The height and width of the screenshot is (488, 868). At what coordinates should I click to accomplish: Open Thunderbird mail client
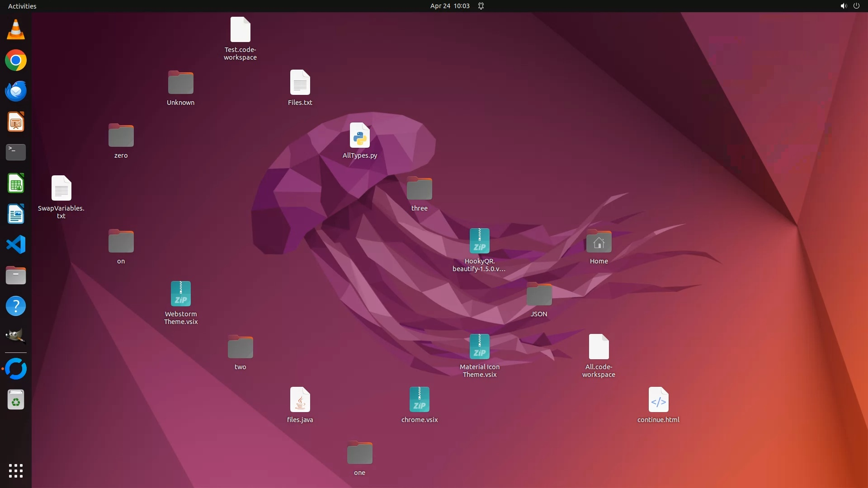coord(16,91)
